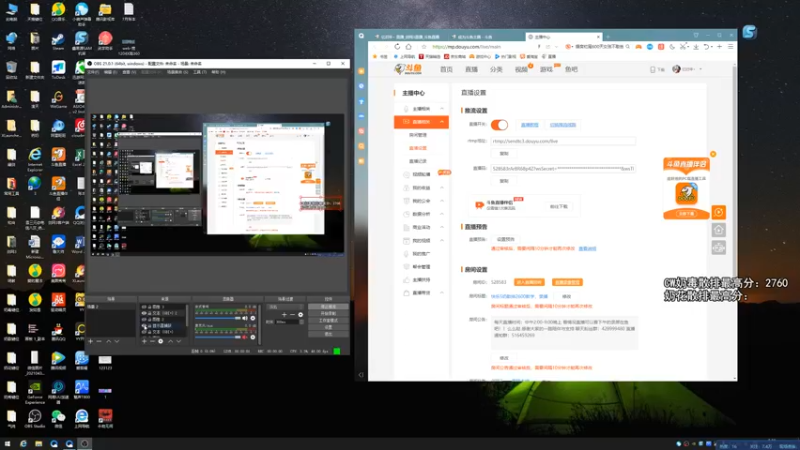This screenshot has height=450, width=800.
Task: Open 文件 menu in OBS menu bar
Action: click(x=93, y=72)
